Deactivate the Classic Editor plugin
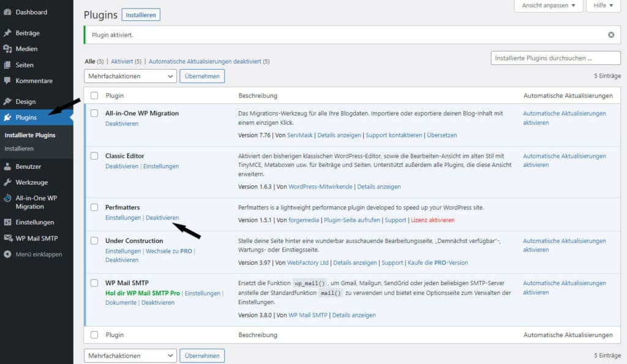Image resolution: width=627 pixels, height=364 pixels. coord(122,166)
